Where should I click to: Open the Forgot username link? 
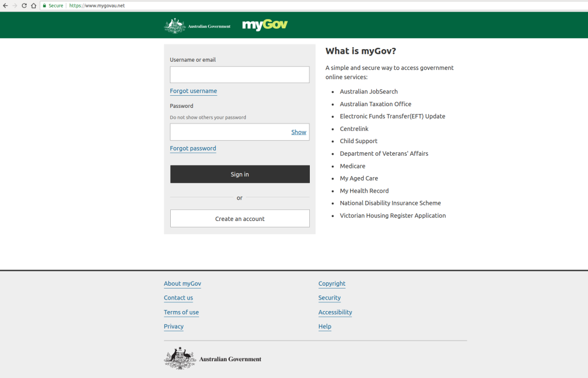click(x=193, y=91)
